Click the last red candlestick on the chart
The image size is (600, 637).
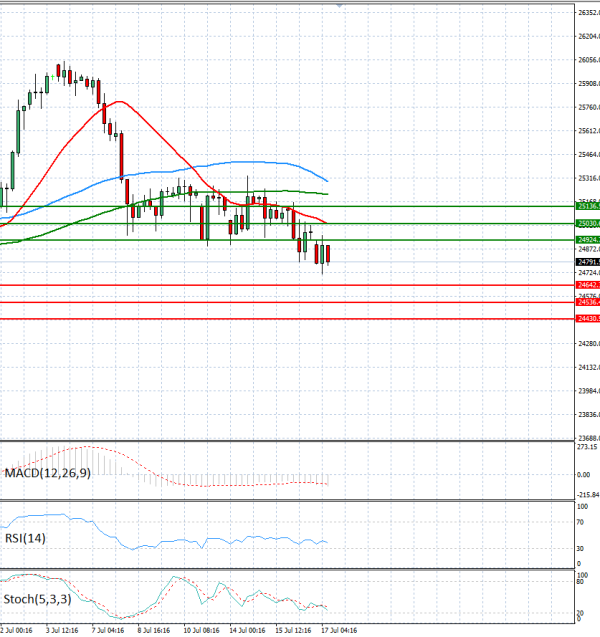328,254
